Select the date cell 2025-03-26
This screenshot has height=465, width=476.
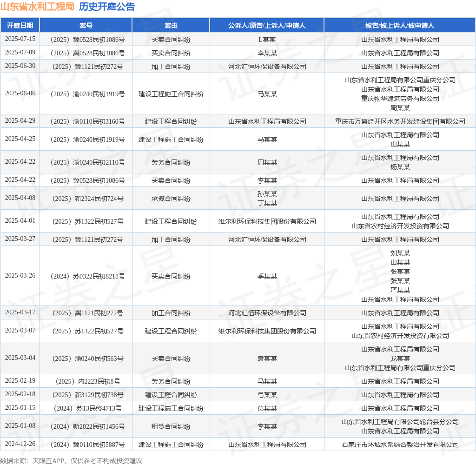coord(20,275)
